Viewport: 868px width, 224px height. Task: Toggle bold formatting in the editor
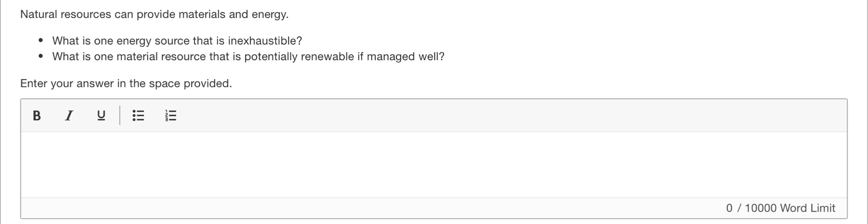coord(37,115)
